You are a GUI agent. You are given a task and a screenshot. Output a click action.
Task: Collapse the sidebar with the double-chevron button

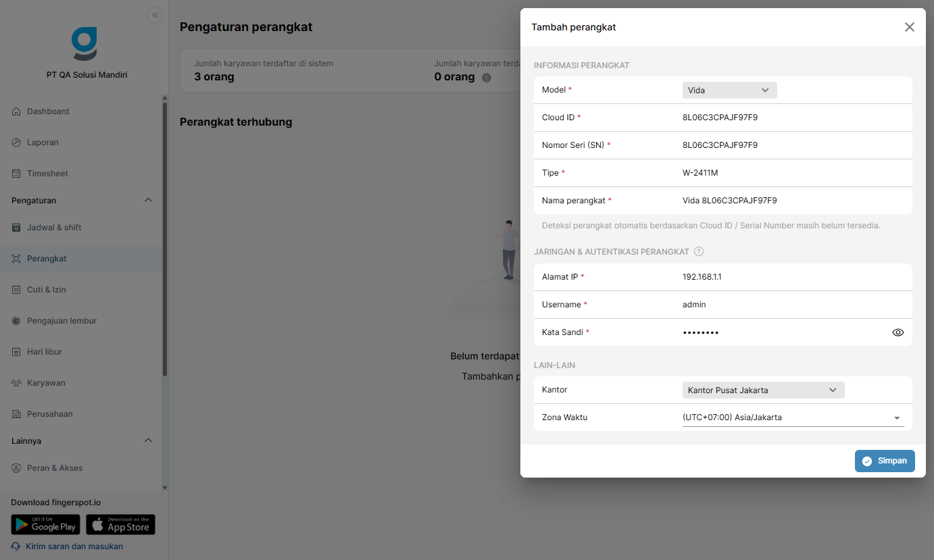[x=155, y=15]
